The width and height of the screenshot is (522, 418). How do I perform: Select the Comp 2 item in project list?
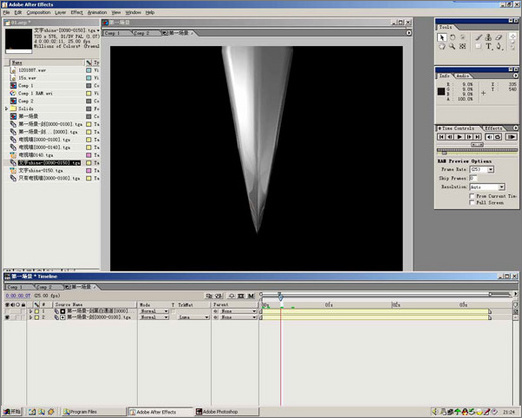26,101
